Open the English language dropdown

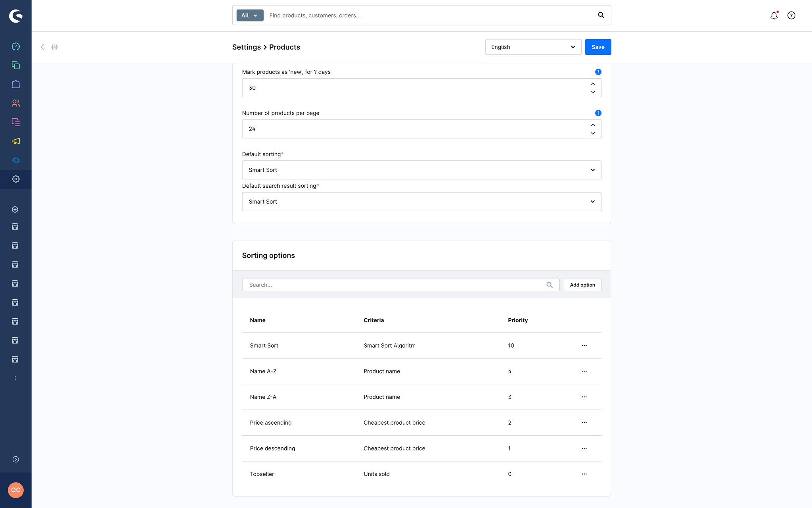pos(533,47)
